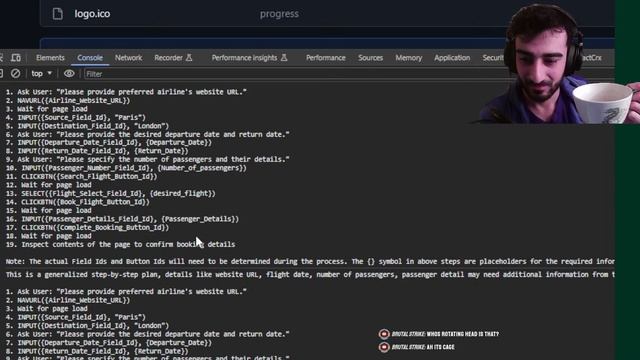The image size is (640, 360).
Task: Switch to the Recorder tab
Action: (x=173, y=58)
